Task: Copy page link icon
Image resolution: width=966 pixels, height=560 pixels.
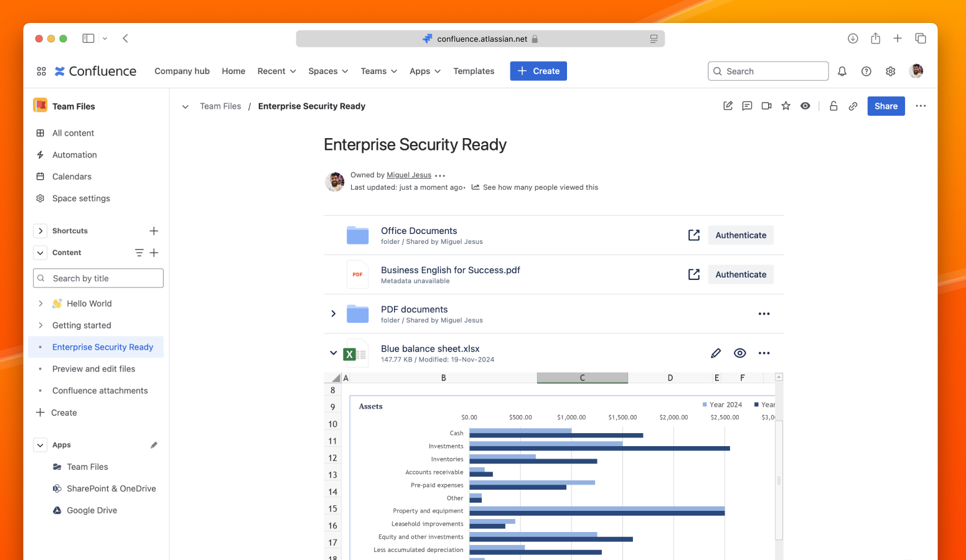Action: pos(853,106)
